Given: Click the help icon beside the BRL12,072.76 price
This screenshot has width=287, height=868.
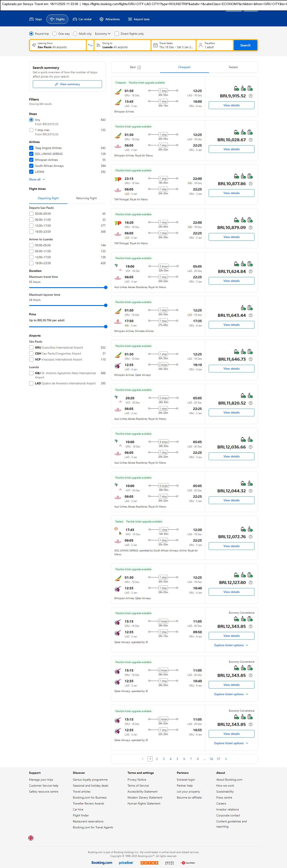Looking at the screenshot, I should point(250,537).
